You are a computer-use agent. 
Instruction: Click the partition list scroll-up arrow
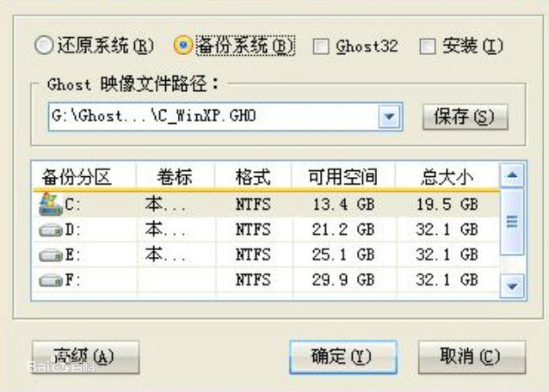512,175
